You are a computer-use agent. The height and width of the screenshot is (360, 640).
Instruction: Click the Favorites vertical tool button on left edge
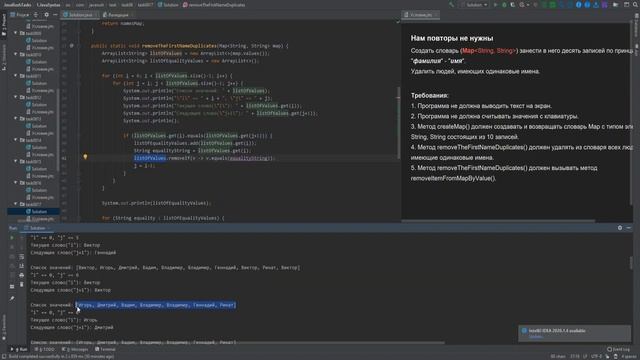pos(4,327)
